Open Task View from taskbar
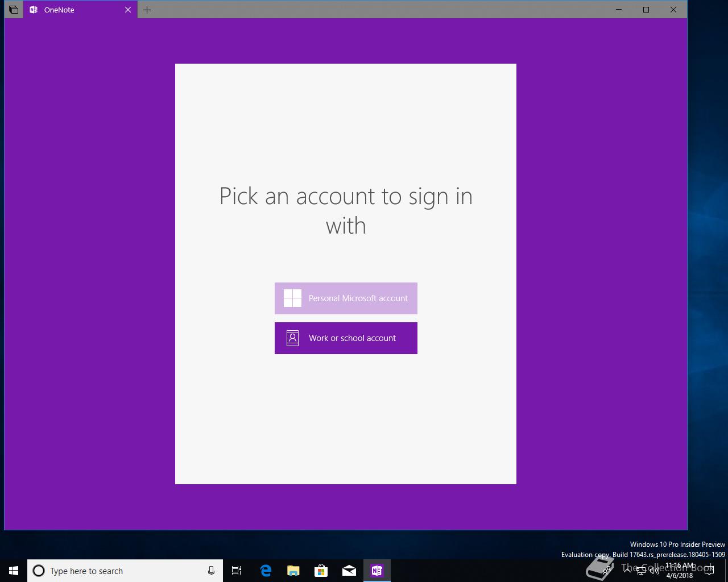 237,571
